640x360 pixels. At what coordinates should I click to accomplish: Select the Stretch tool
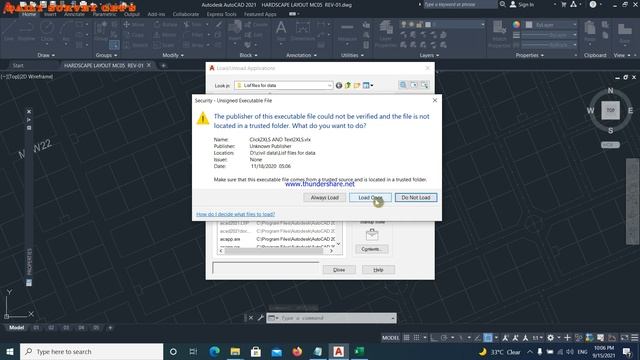pyautogui.click(x=135, y=45)
